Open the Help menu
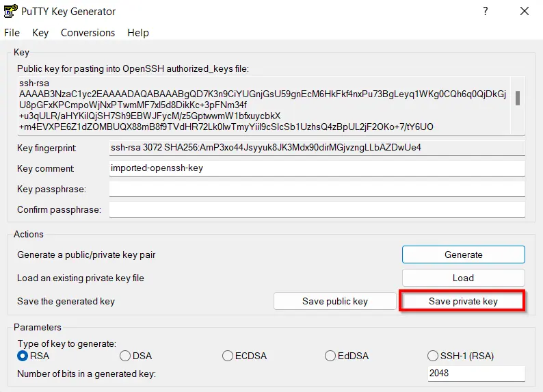This screenshot has height=392, width=543. tap(138, 33)
